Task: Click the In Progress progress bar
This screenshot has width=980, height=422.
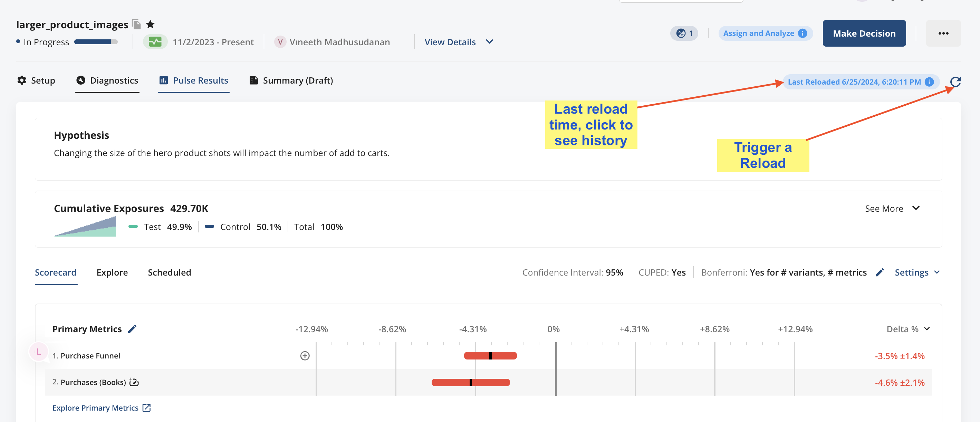Action: [96, 42]
